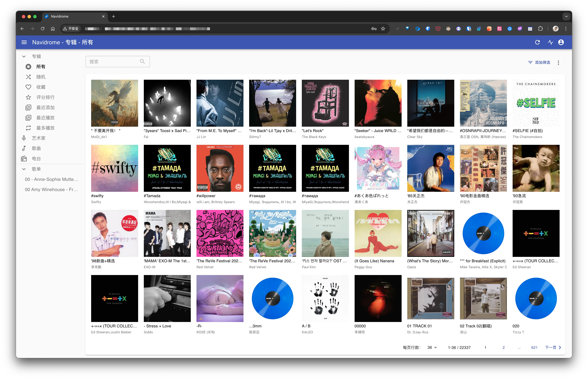Image resolution: width=588 pixels, height=379 pixels.
Task: Click the album search input field
Action: click(113, 62)
